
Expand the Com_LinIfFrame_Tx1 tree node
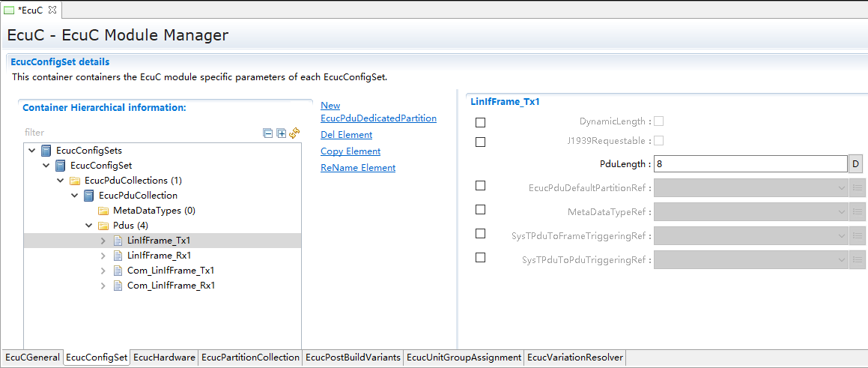pos(103,271)
